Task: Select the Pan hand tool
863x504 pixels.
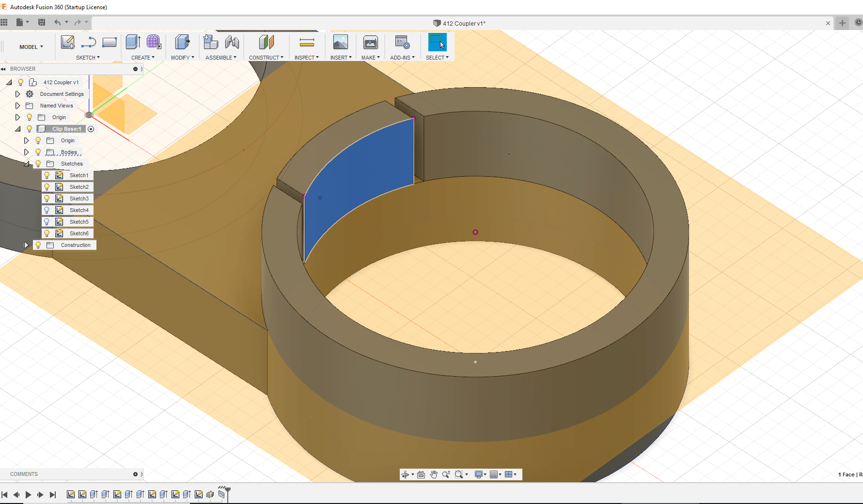Action: point(433,474)
